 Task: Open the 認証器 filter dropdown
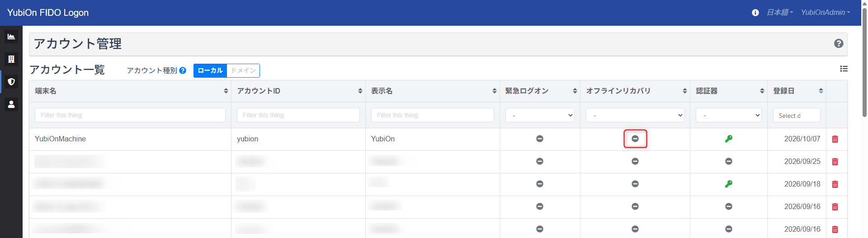[x=729, y=115]
